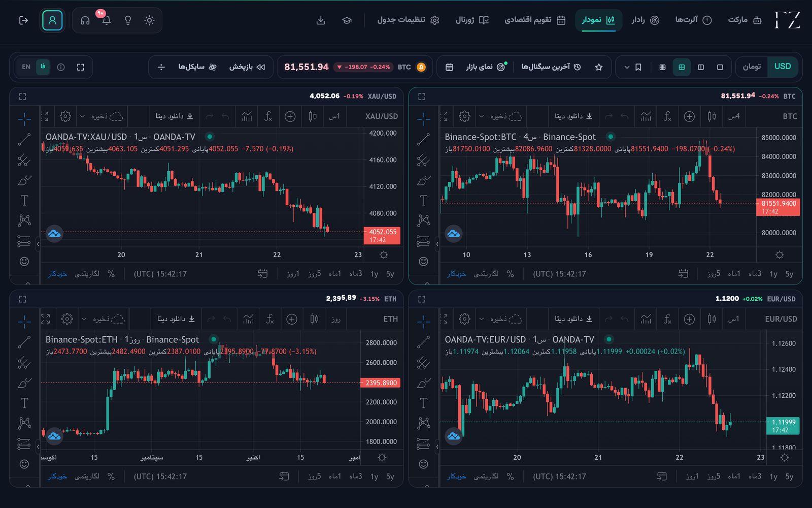Select single chart layout icon
Viewport: 812px width, 508px height.
click(720, 67)
